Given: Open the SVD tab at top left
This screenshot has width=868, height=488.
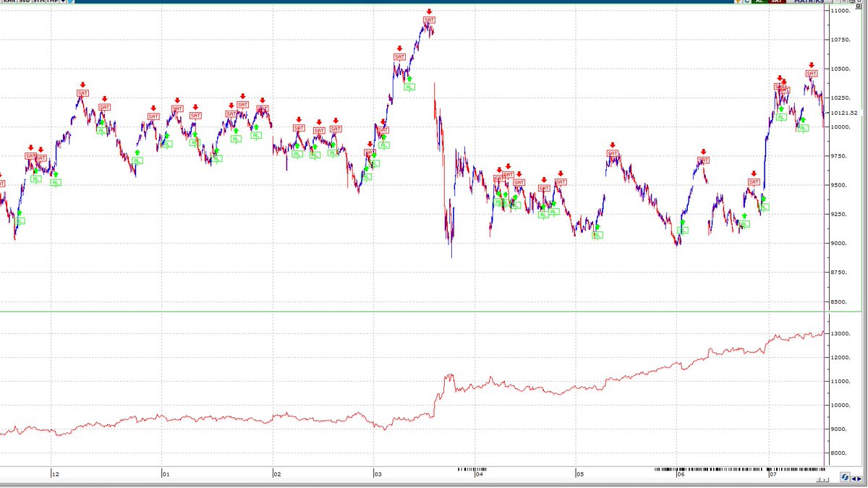Looking at the screenshot, I should tap(25, 2).
